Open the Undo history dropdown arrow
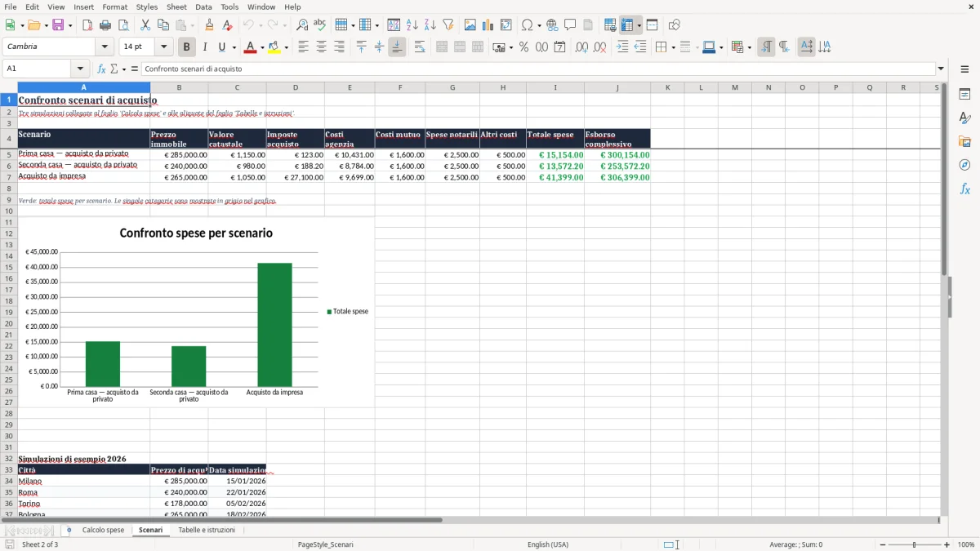The image size is (980, 551). [x=260, y=25]
